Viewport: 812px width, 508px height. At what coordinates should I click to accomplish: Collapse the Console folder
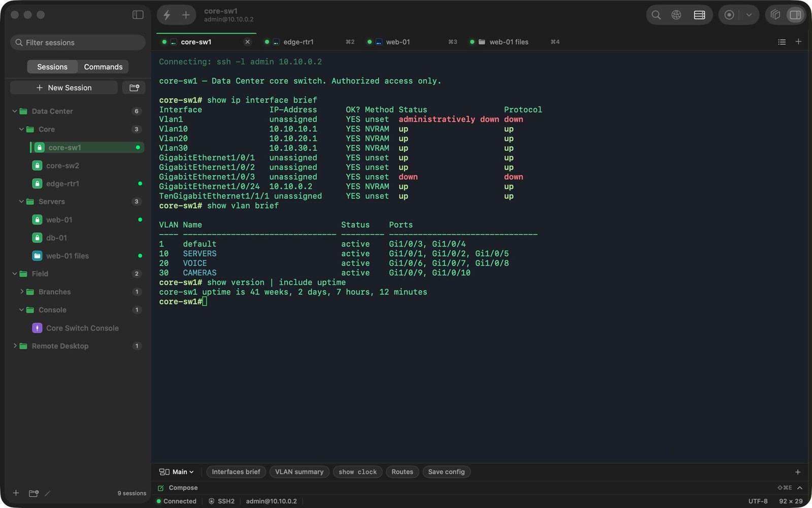pos(21,310)
